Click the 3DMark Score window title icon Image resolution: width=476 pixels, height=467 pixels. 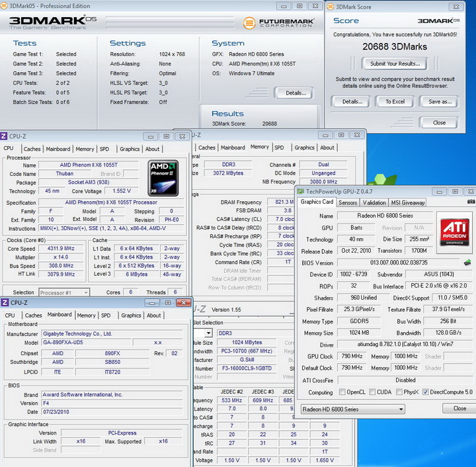coord(331,7)
